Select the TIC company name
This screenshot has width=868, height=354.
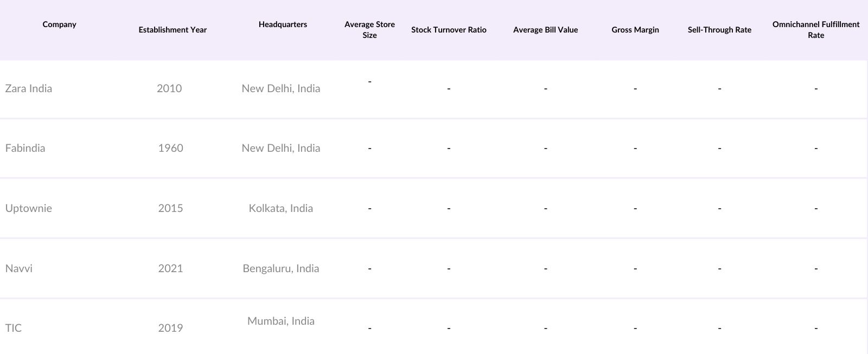pyautogui.click(x=14, y=328)
